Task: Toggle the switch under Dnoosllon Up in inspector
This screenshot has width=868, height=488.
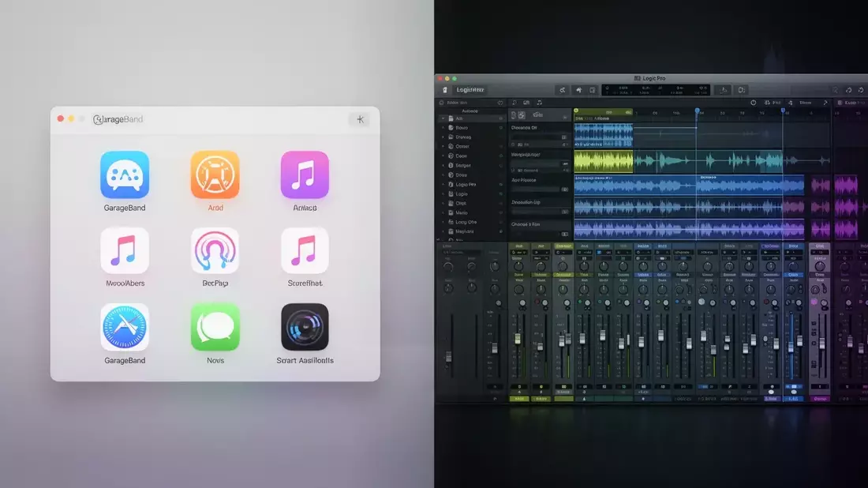Action: (565, 212)
